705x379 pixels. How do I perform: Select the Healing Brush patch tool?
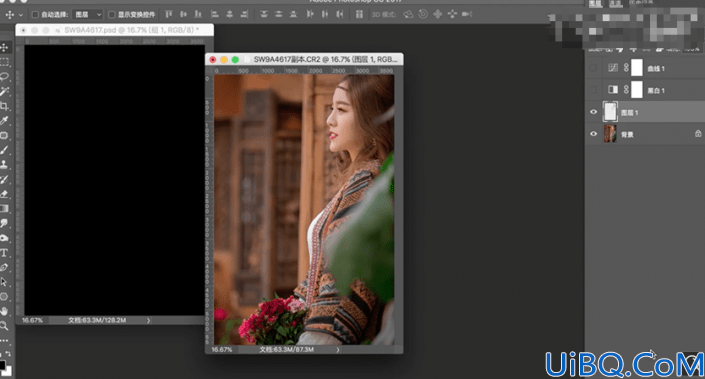coord(4,135)
